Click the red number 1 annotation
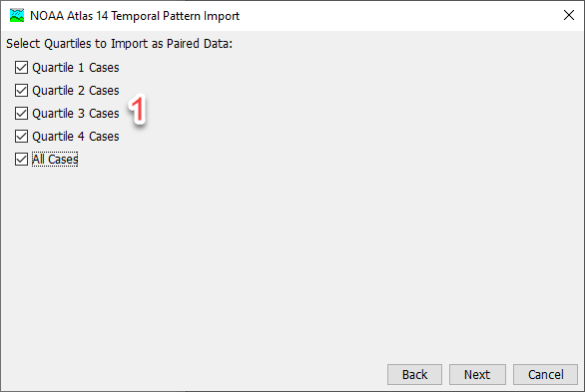This screenshot has height=392, width=585. tap(137, 109)
